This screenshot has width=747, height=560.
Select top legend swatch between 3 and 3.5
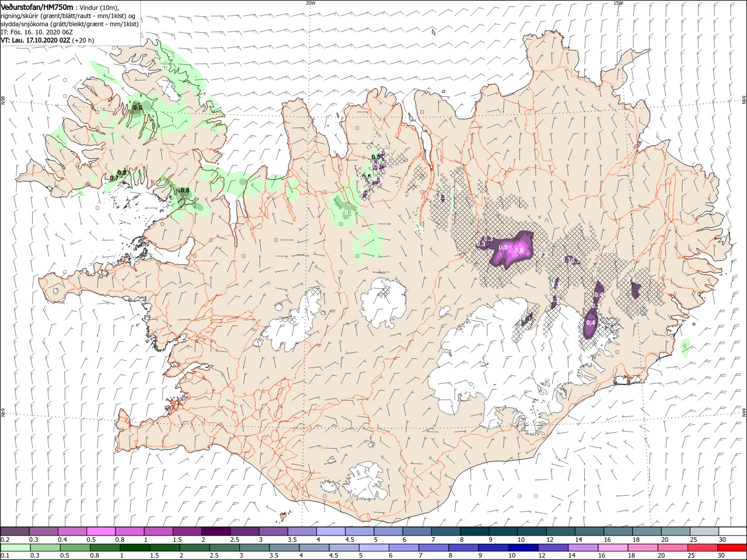[273, 531]
